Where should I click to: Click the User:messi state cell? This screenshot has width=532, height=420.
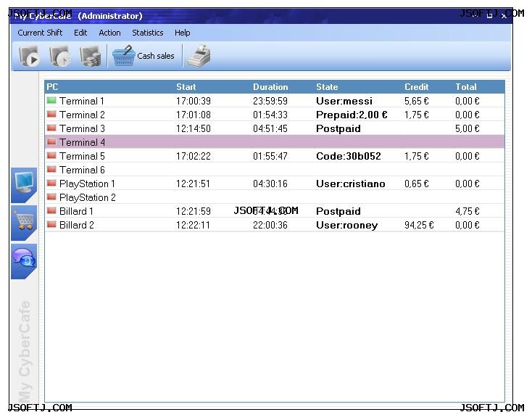click(x=344, y=101)
